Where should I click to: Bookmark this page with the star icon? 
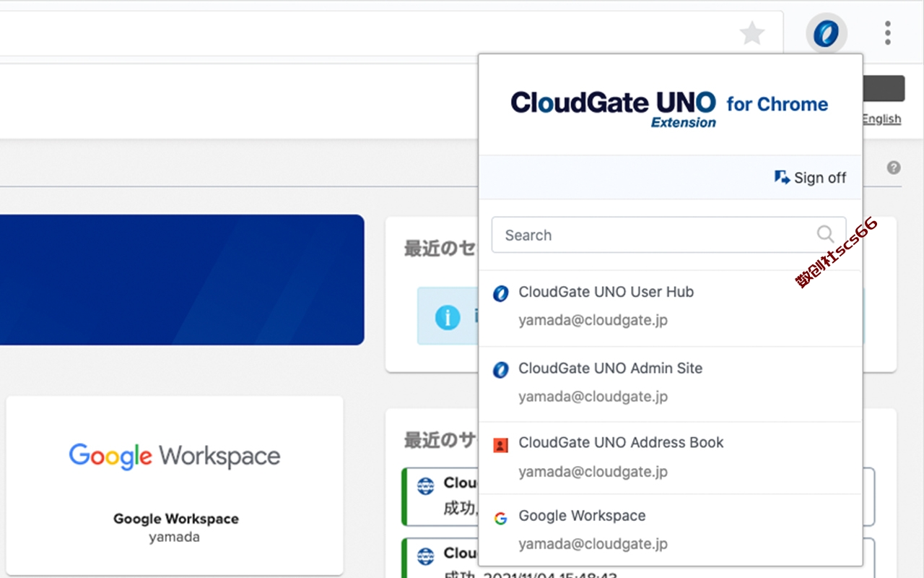click(x=752, y=33)
